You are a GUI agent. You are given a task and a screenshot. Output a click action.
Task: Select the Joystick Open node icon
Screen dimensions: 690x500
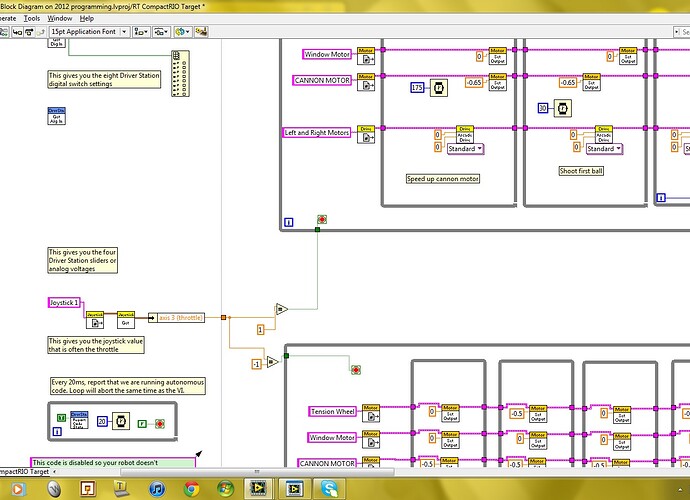95,320
